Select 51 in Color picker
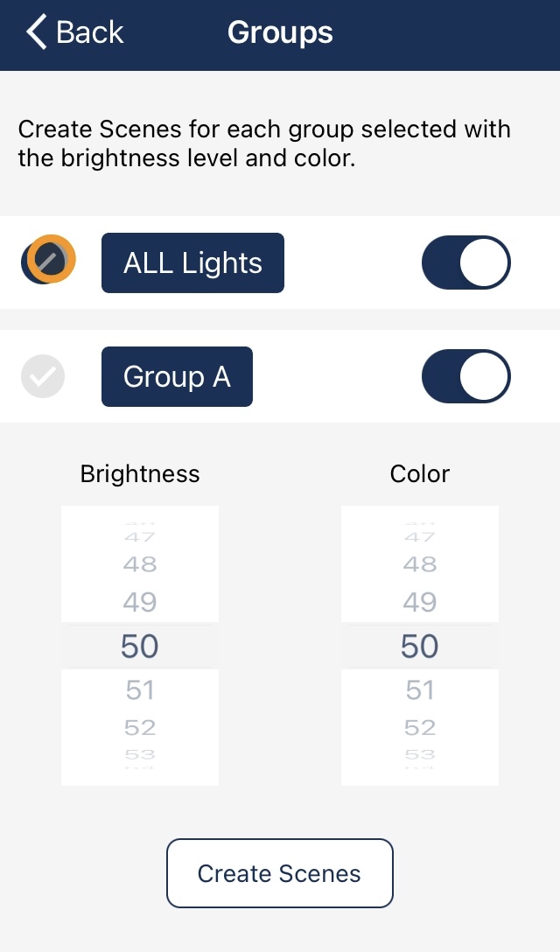560x952 pixels. click(420, 690)
